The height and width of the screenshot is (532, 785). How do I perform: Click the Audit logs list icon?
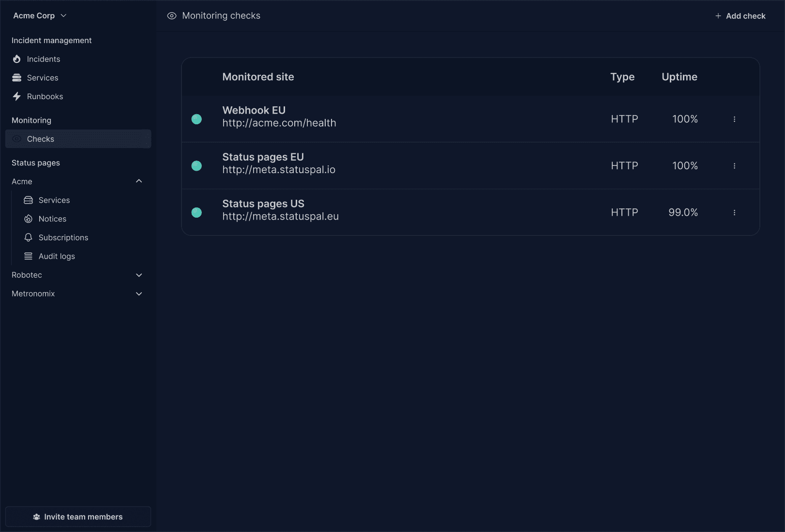(x=29, y=256)
